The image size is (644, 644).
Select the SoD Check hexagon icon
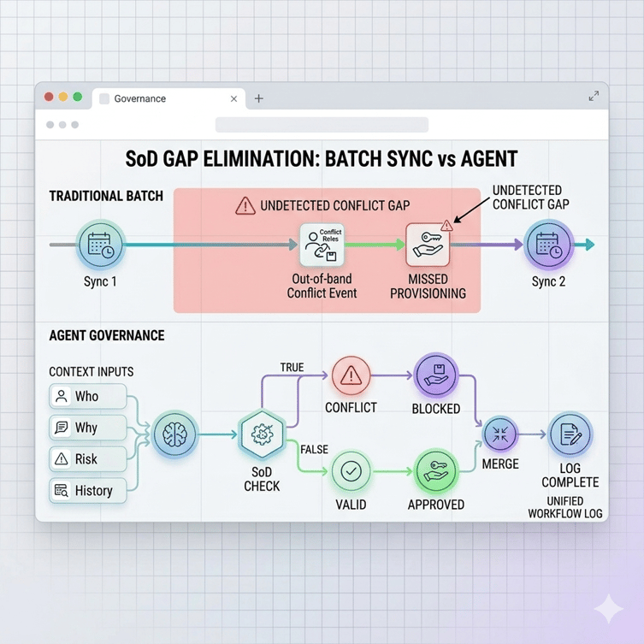(x=262, y=434)
